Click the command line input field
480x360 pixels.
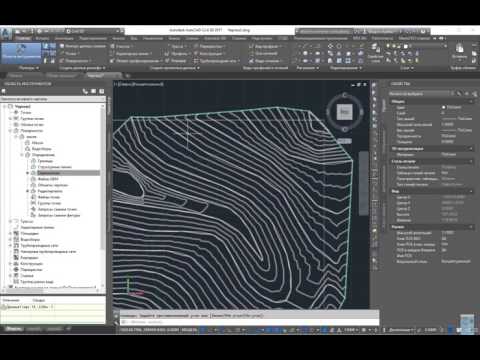pyautogui.click(x=249, y=322)
